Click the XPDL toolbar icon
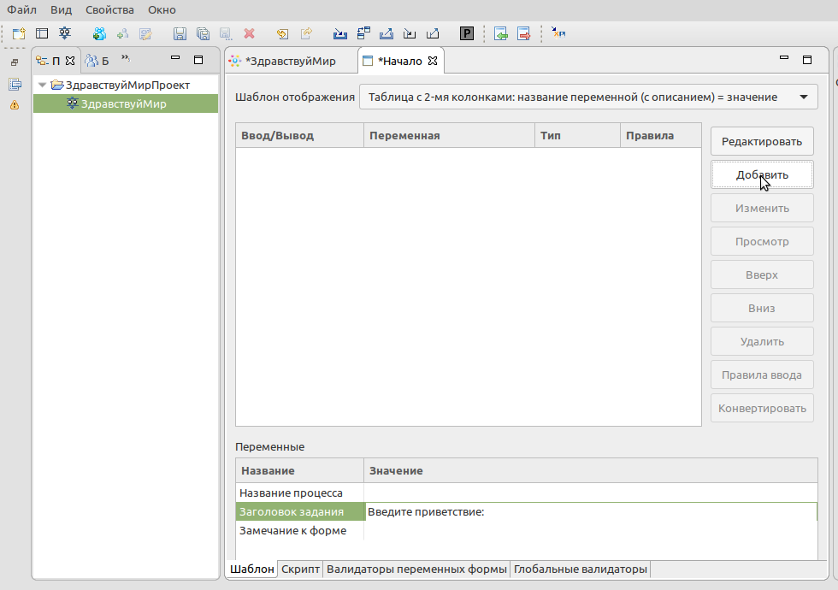Image resolution: width=838 pixels, height=590 pixels. [x=558, y=34]
